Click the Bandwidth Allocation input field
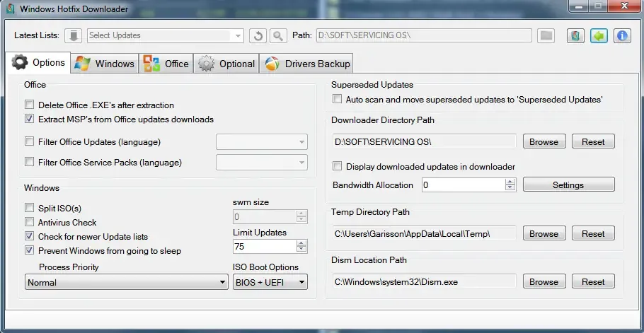This screenshot has width=644, height=333. tap(464, 185)
